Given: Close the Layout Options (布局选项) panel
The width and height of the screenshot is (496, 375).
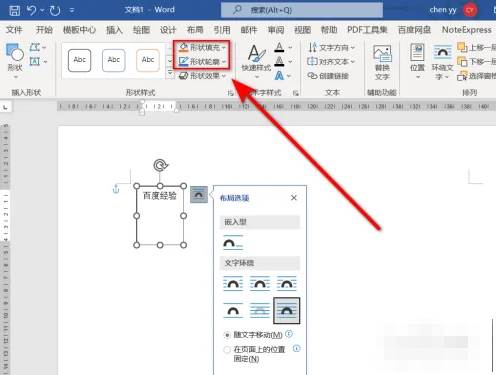Looking at the screenshot, I should (x=294, y=198).
